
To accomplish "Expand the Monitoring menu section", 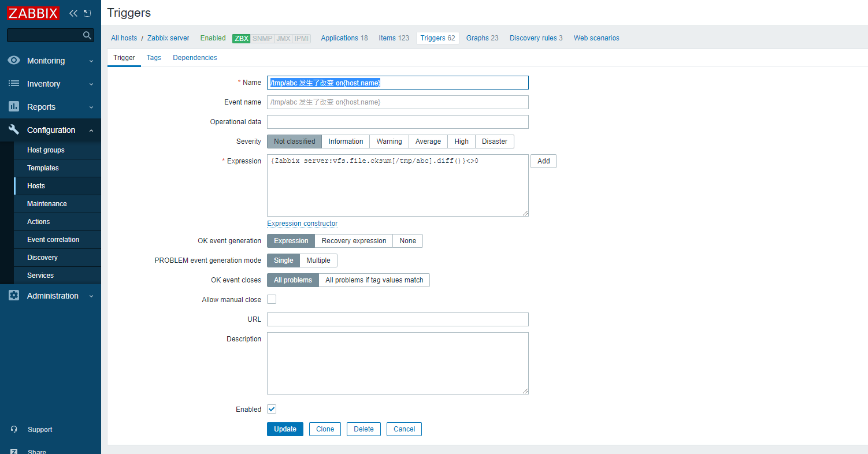I will coord(50,61).
